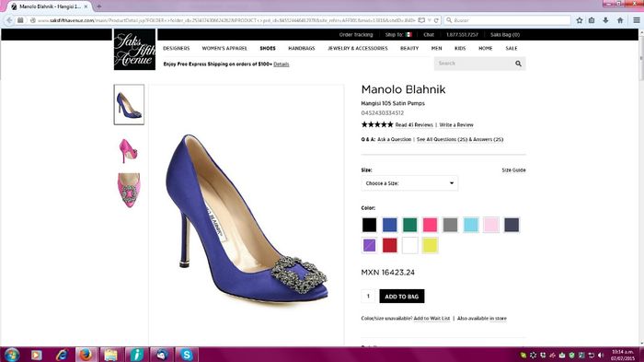Open the JEWELRY & ACCESSORIES menu

(357, 48)
